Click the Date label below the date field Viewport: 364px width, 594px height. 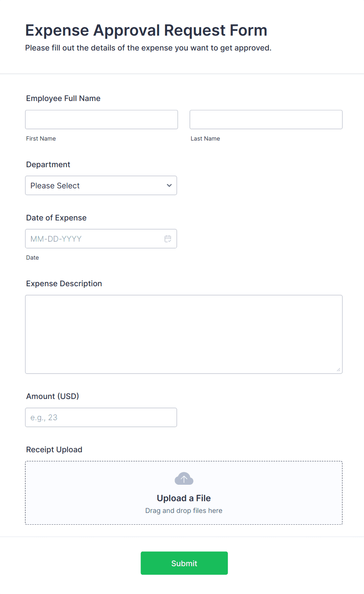coord(32,257)
